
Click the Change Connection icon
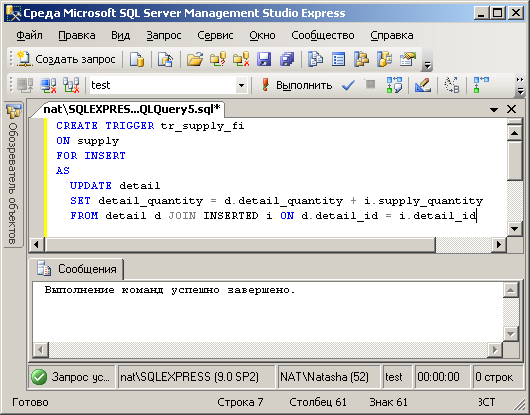pos(71,85)
